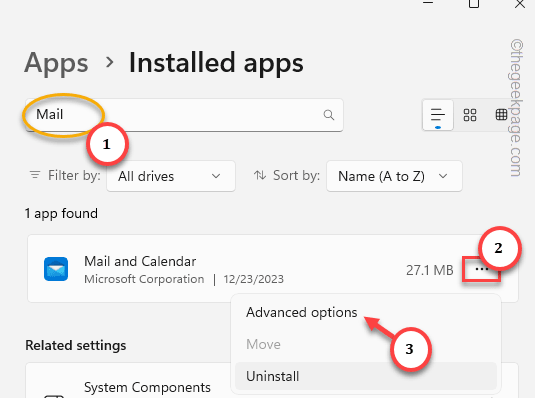Click the 27.1 MB size value
This screenshot has width=535, height=398.
pyautogui.click(x=430, y=270)
